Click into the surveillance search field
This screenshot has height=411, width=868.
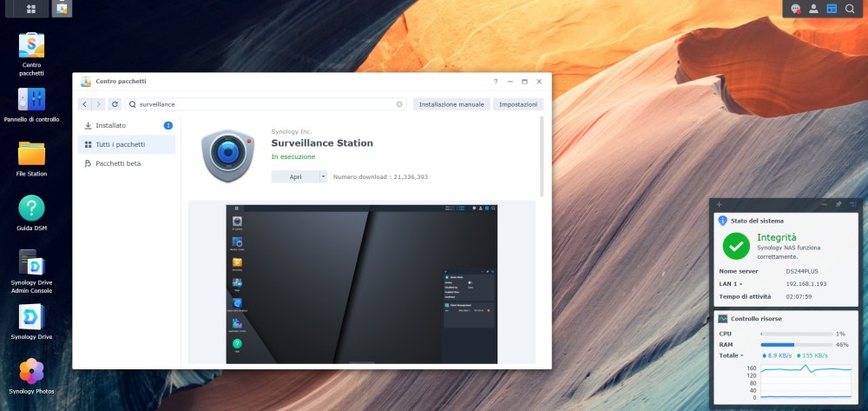pyautogui.click(x=266, y=104)
